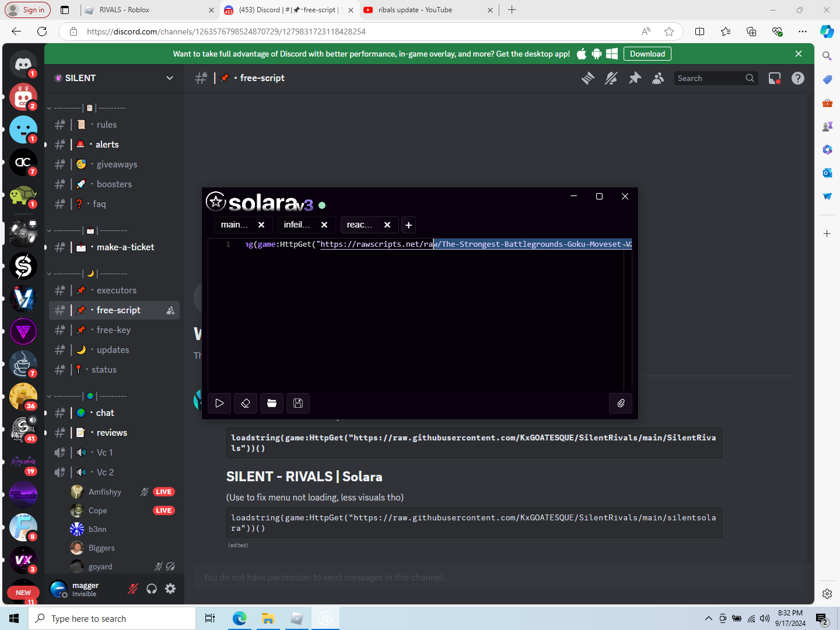The image size is (840, 630).
Task: Collapse the category above rules channel
Action: [x=87, y=108]
